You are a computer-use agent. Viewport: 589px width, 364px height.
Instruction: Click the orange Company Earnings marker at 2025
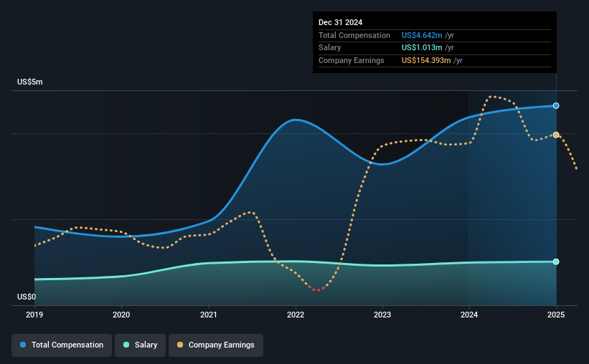pyautogui.click(x=556, y=135)
